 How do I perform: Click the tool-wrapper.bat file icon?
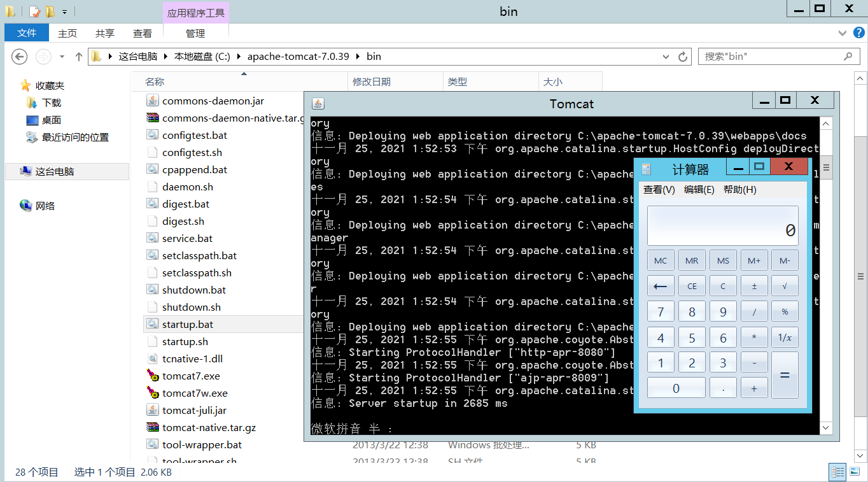pos(152,444)
